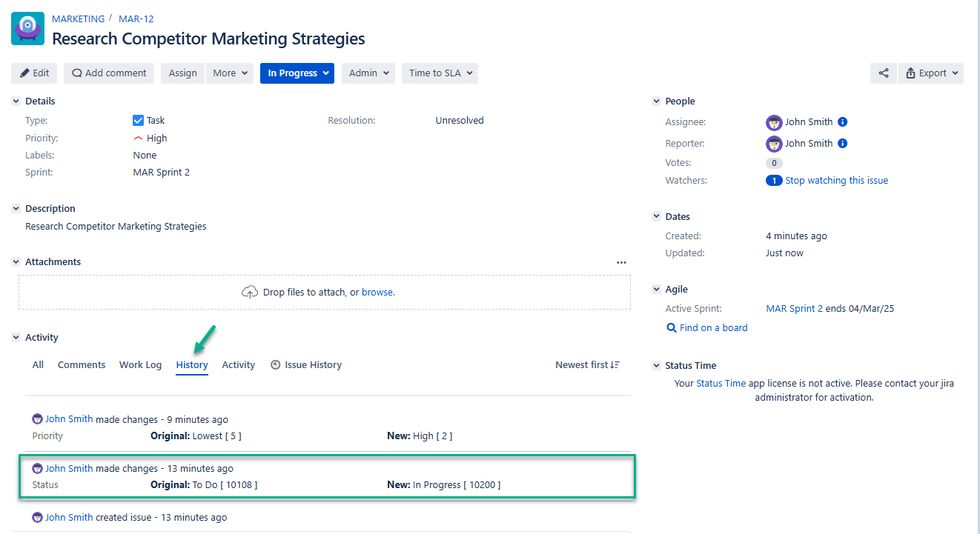The image size is (980, 534).
Task: Click the Share icon near Export
Action: 883,73
